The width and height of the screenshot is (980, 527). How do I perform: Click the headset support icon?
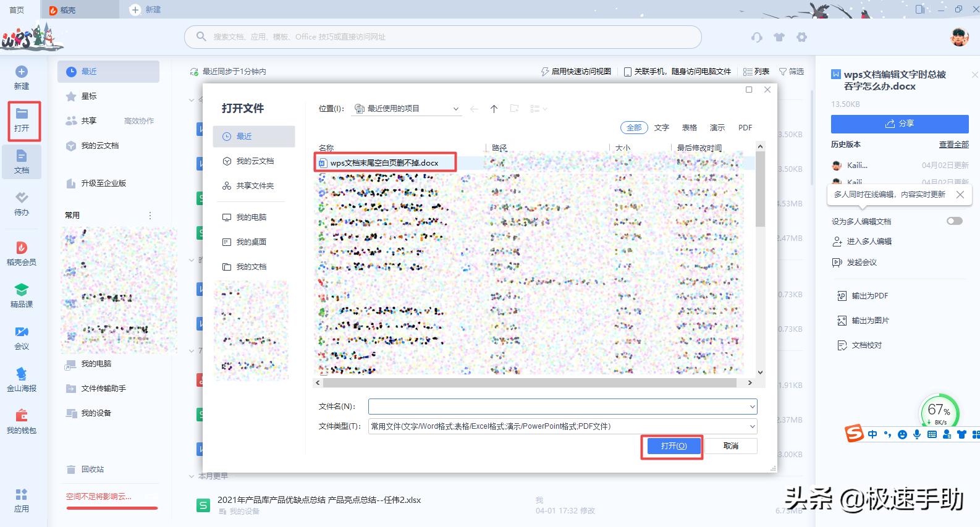point(757,37)
